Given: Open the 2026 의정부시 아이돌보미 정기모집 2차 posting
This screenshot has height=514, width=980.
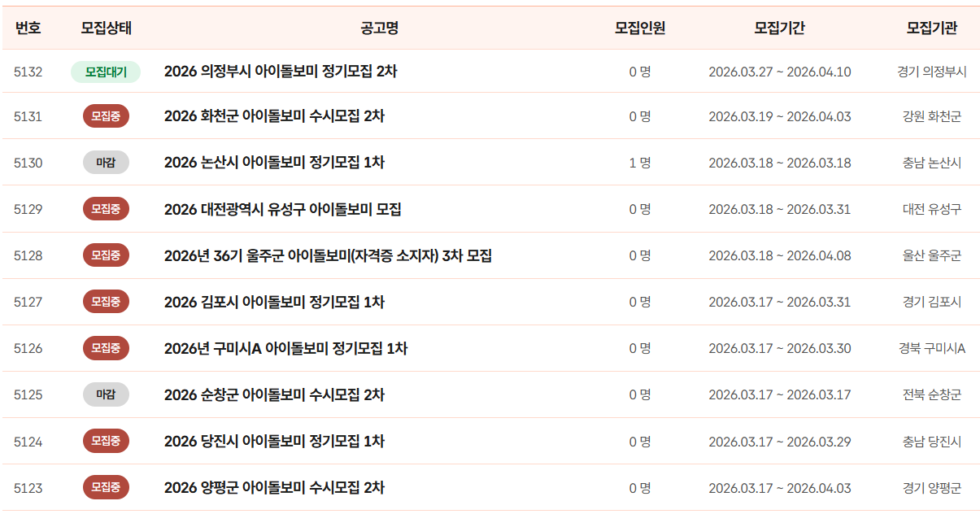Looking at the screenshot, I should click(281, 72).
